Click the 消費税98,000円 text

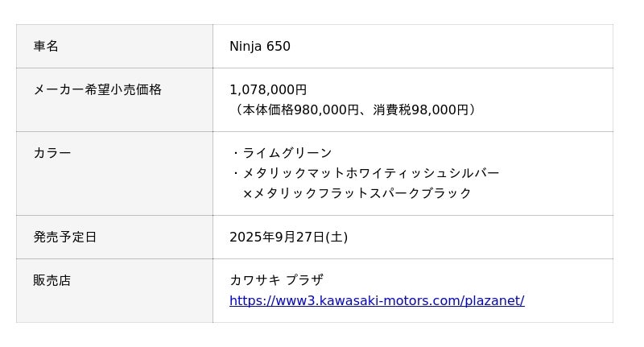click(420, 110)
